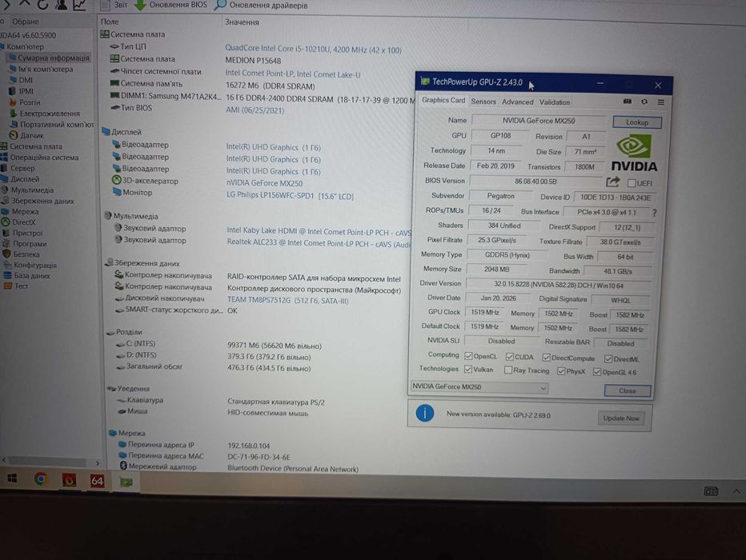746x560 pixels.
Task: Toggle CUDA checkbox
Action: [x=510, y=357]
